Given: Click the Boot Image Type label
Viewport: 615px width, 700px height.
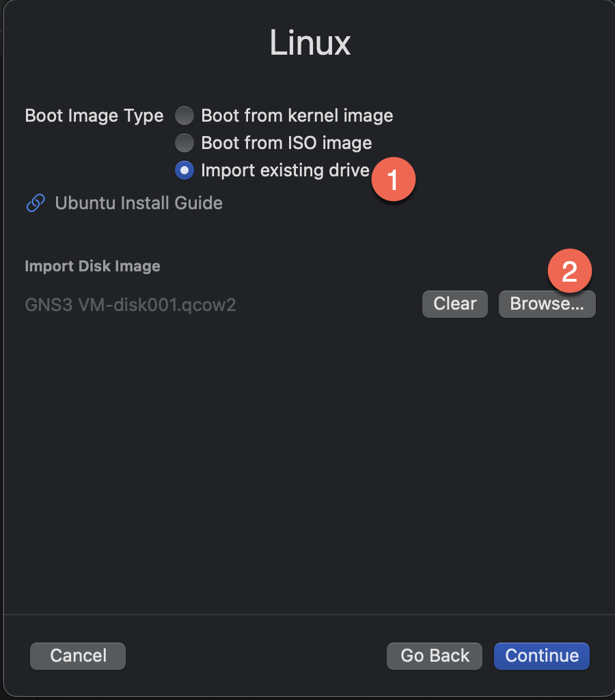Looking at the screenshot, I should [94, 116].
